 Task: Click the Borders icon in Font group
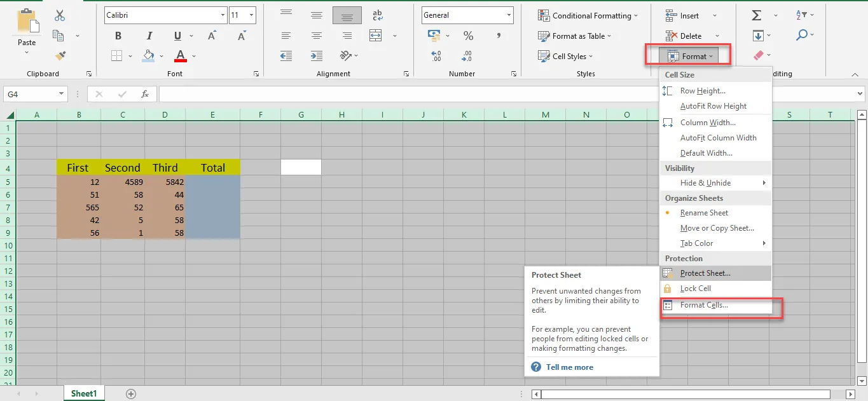click(x=117, y=56)
